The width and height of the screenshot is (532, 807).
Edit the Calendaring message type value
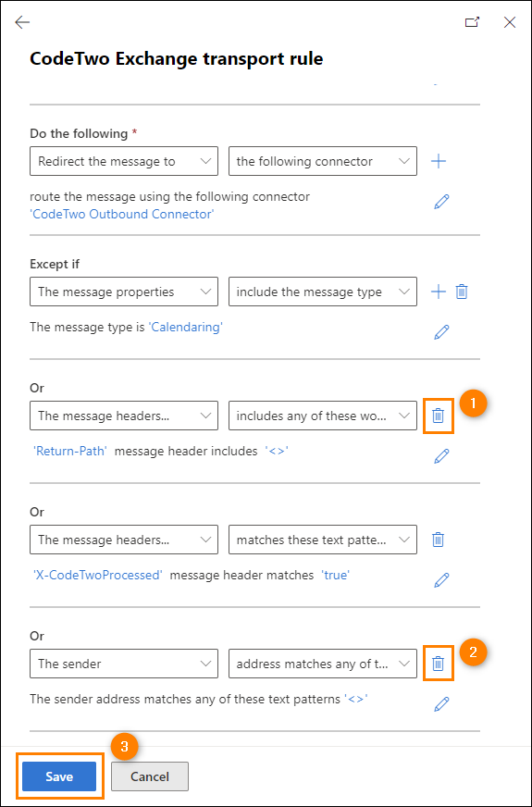pos(441,332)
